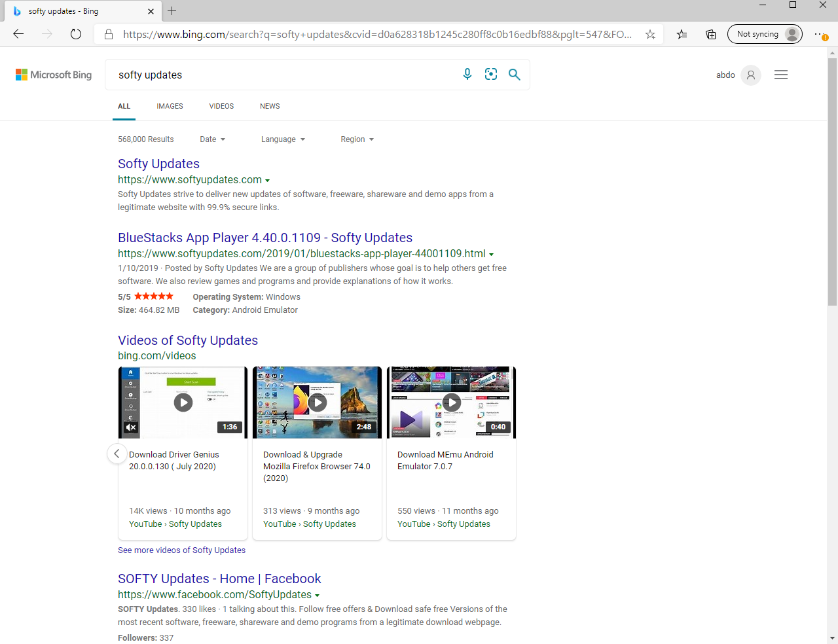This screenshot has height=644, width=838.
Task: Select the ALL results tab
Action: coord(124,106)
